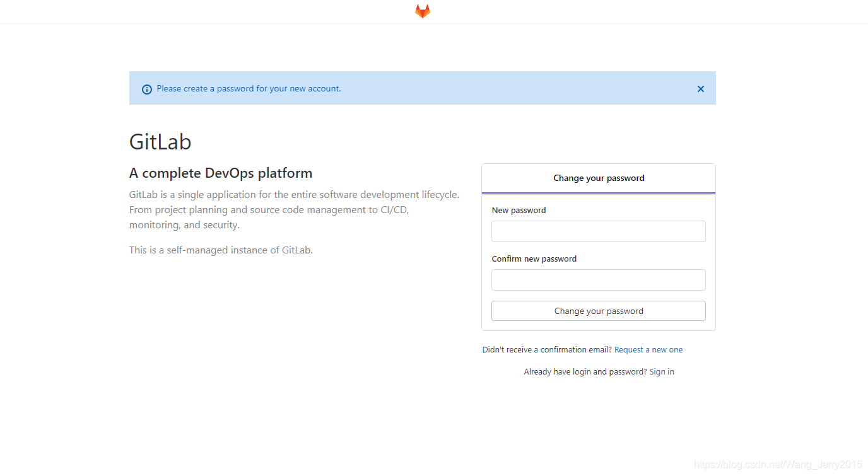Image resolution: width=868 pixels, height=476 pixels.
Task: Open the Request a new one link
Action: click(x=648, y=350)
